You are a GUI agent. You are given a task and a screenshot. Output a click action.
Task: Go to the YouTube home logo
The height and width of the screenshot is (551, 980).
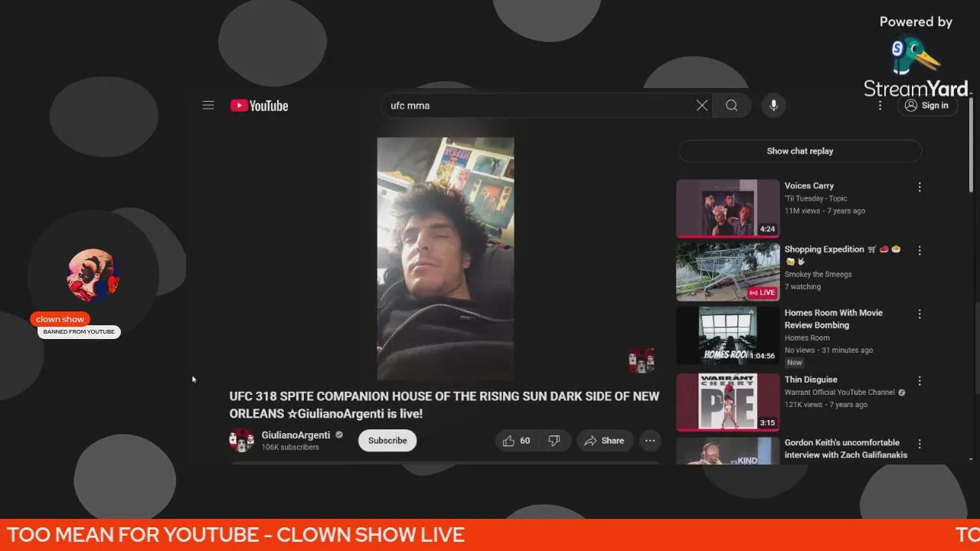(x=259, y=106)
